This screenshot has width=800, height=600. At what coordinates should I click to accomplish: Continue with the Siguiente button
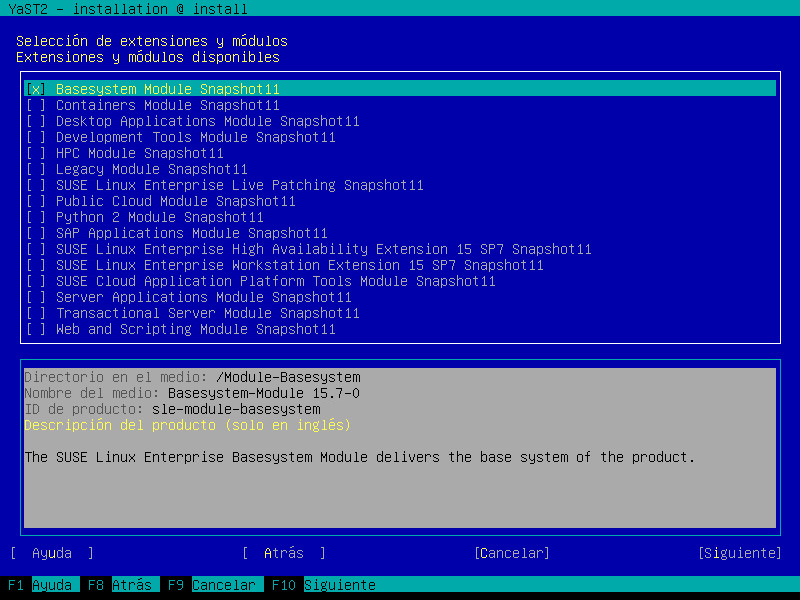tap(740, 553)
